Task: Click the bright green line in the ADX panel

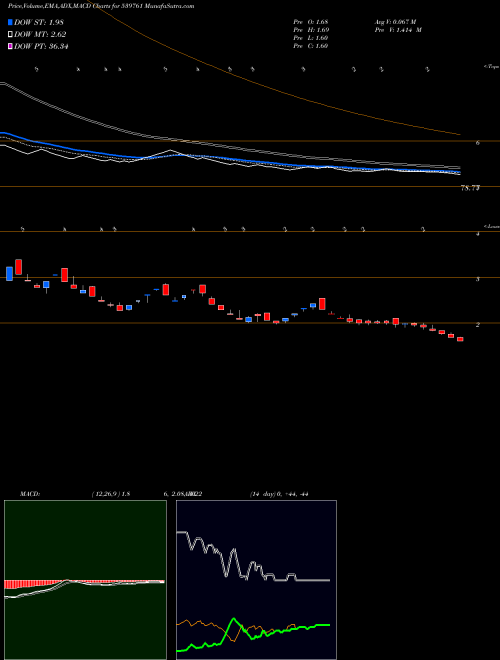Action: tap(253, 636)
